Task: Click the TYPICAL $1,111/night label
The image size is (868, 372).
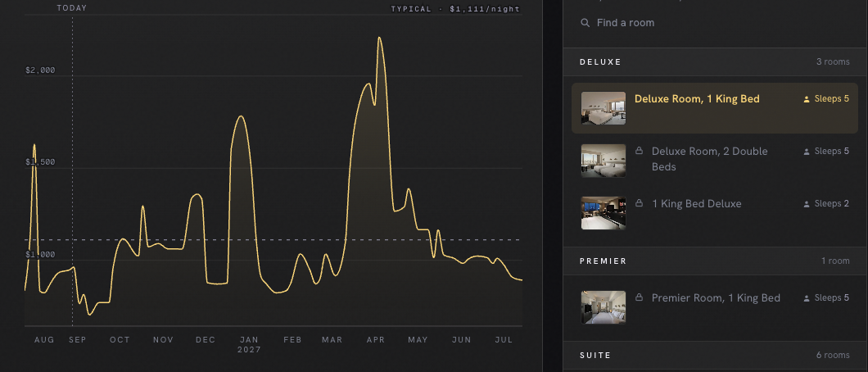Action: [x=455, y=9]
